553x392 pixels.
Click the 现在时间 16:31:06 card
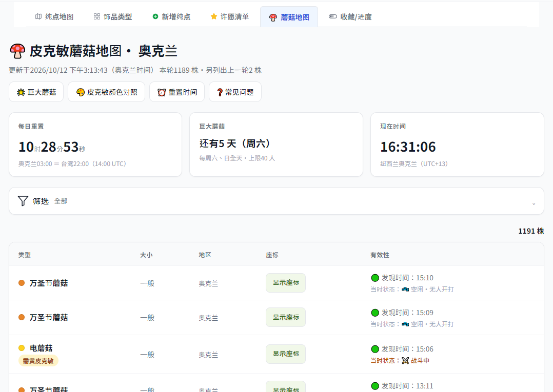point(457,145)
